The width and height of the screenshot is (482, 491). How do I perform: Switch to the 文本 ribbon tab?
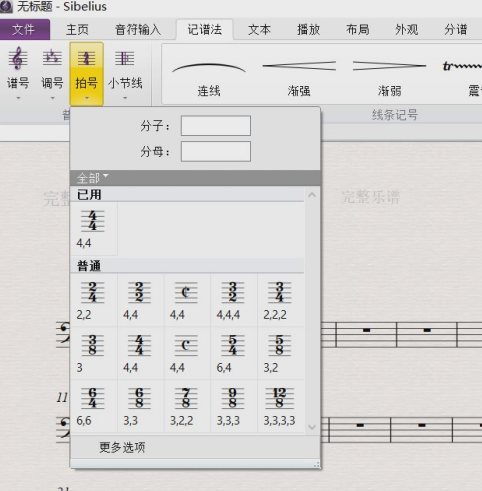(x=259, y=29)
